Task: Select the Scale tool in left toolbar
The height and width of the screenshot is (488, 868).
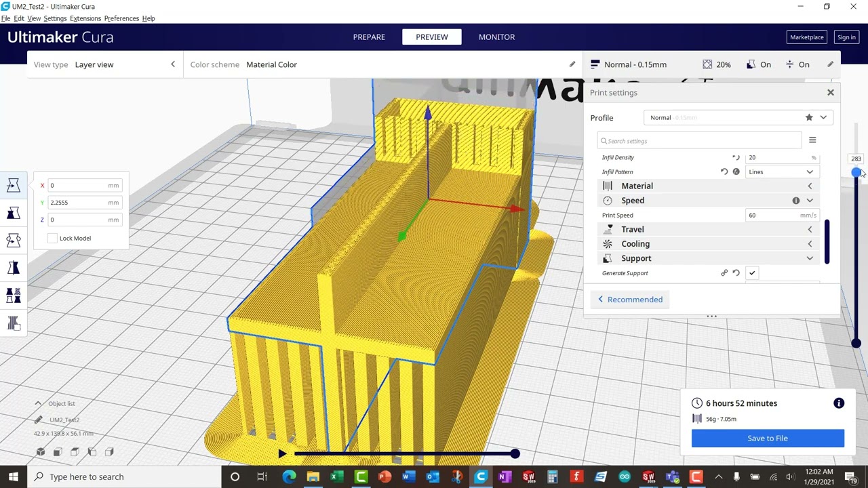Action: (13, 213)
